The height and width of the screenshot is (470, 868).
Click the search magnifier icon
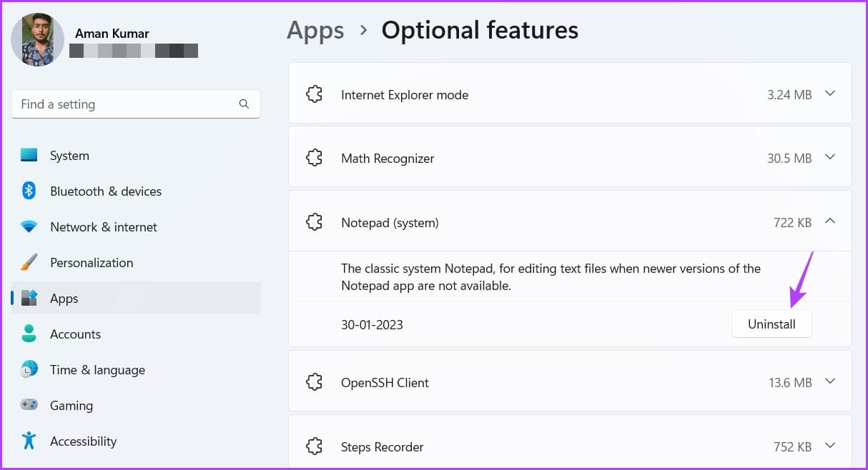click(244, 104)
